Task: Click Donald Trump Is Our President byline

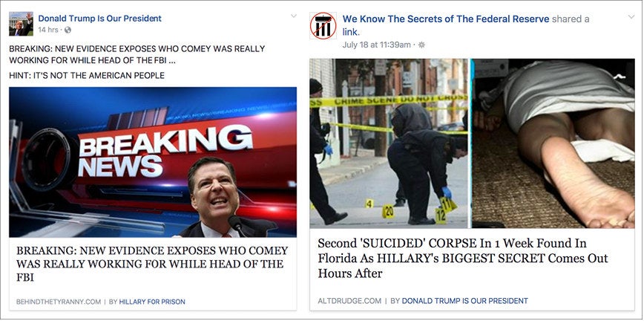Action: (465, 301)
